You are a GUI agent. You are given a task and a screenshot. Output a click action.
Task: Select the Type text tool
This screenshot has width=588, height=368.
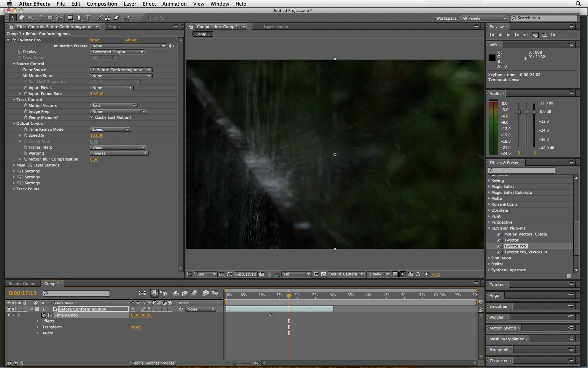point(88,18)
